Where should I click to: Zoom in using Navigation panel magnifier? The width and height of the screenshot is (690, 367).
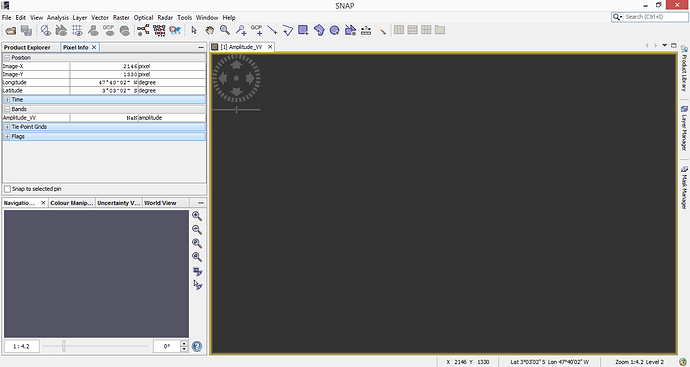point(197,216)
